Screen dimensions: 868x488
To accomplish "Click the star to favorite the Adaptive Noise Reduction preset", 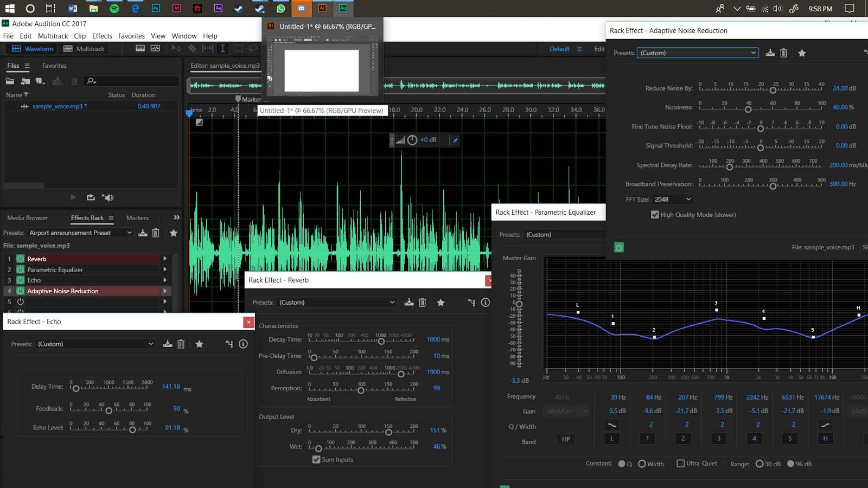I will click(x=802, y=53).
